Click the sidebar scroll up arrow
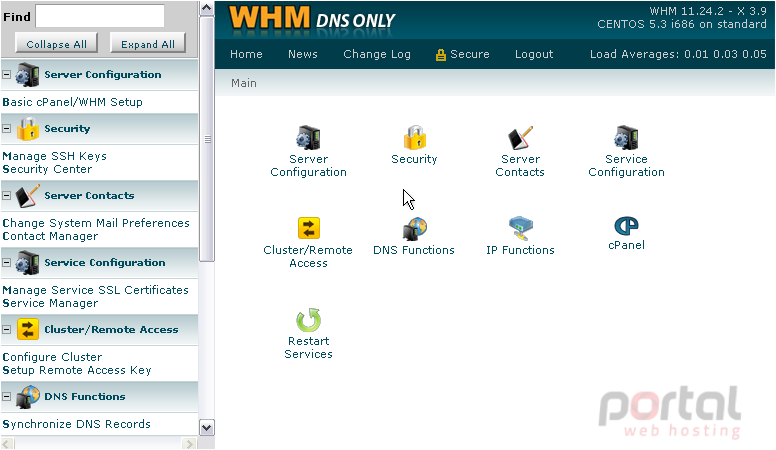Screen dimensions: 776x450 point(207,8)
